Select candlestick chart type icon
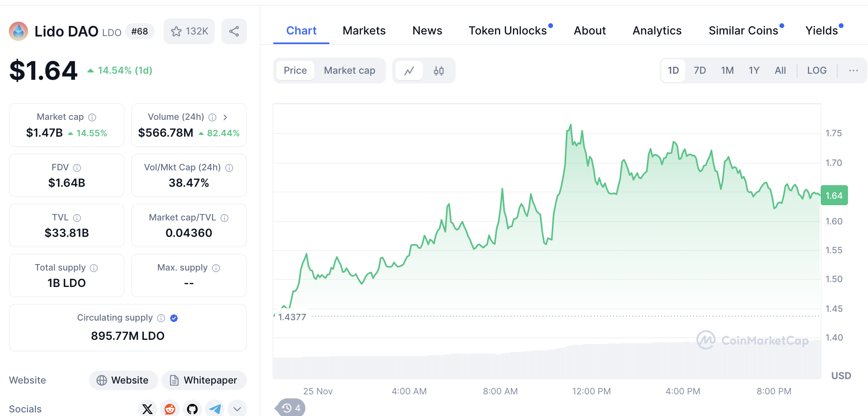This screenshot has width=868, height=416. [439, 71]
